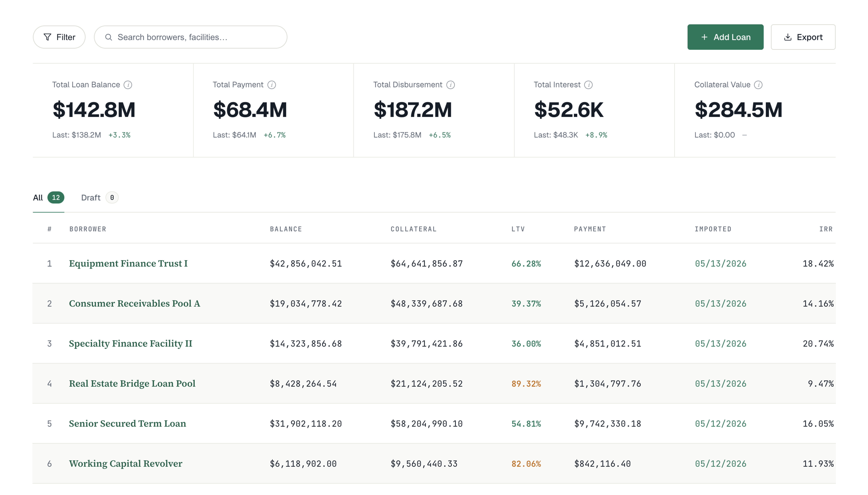
Task: Click LTV value 89.32%
Action: [526, 384]
